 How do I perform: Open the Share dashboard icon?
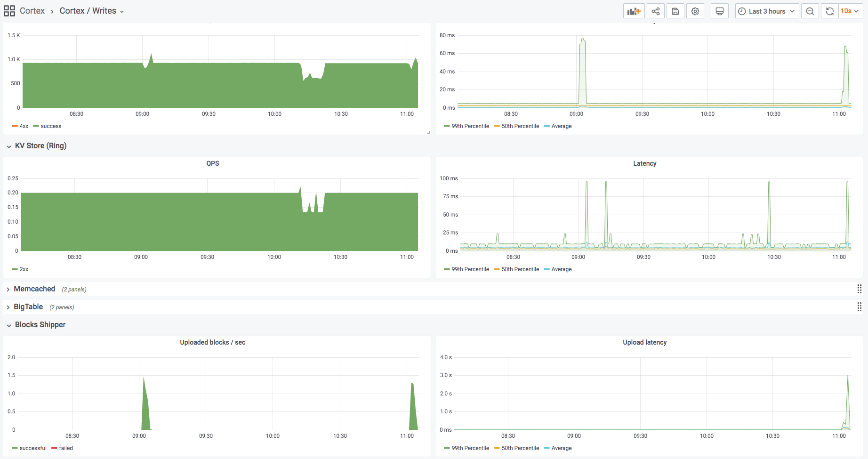656,11
